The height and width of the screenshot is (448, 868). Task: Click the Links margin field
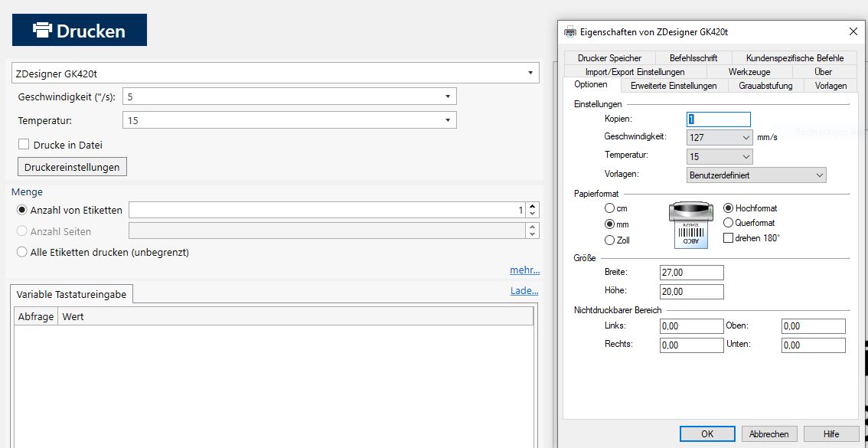click(x=692, y=326)
